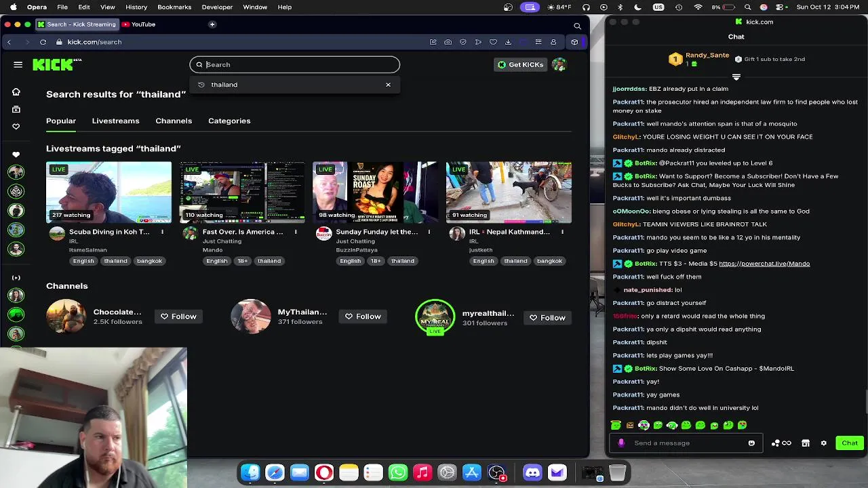The width and height of the screenshot is (868, 488).
Task: Open options for IRL Nepal Kathmandu stream
Action: click(x=562, y=232)
